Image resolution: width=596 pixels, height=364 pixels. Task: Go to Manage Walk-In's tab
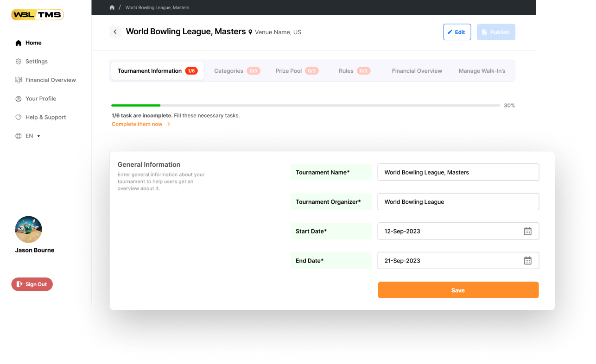(482, 71)
